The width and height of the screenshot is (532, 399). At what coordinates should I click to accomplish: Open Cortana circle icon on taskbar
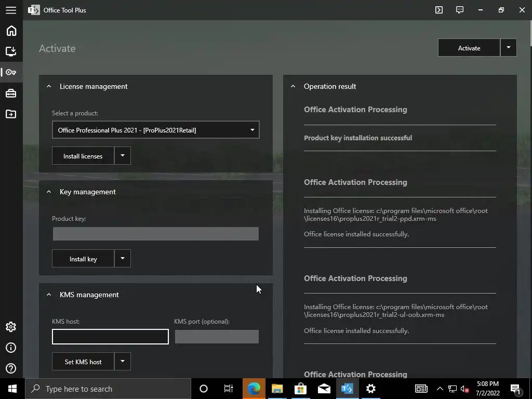pyautogui.click(x=204, y=389)
